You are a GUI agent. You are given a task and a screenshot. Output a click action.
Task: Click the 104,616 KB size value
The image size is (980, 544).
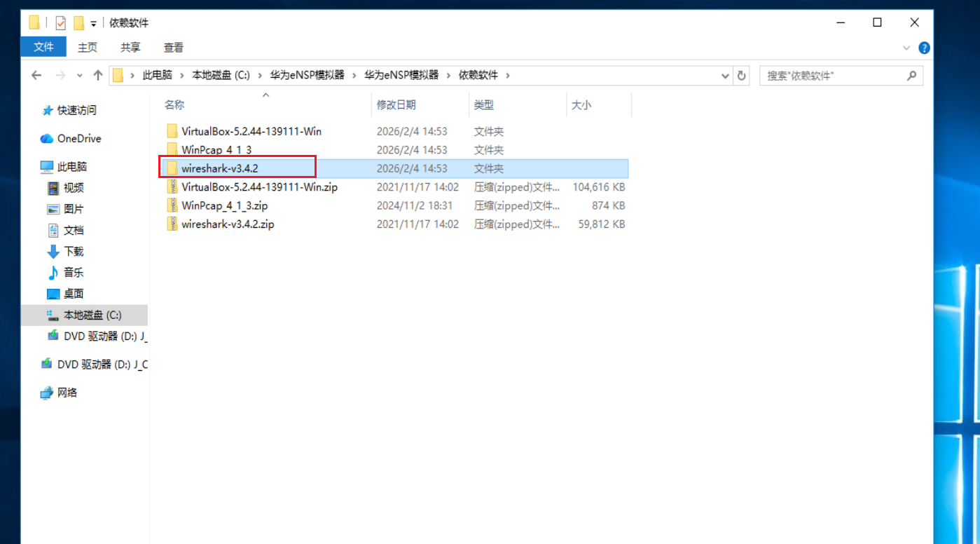click(x=599, y=187)
